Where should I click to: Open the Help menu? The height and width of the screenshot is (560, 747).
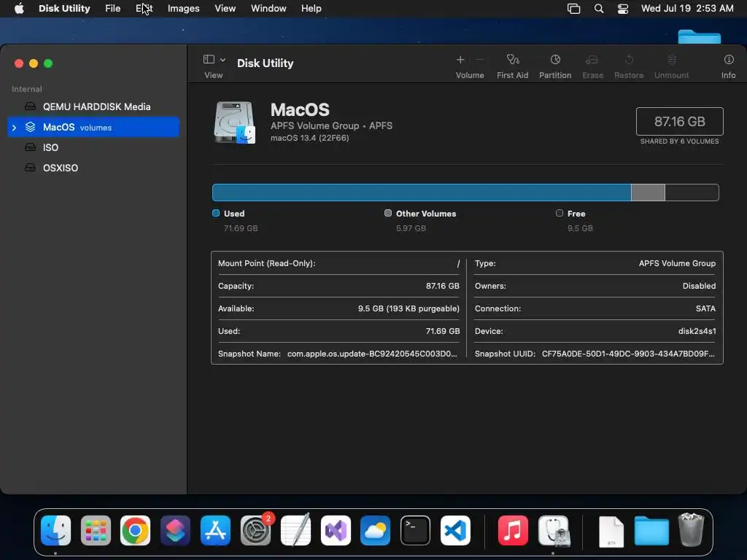pyautogui.click(x=311, y=9)
